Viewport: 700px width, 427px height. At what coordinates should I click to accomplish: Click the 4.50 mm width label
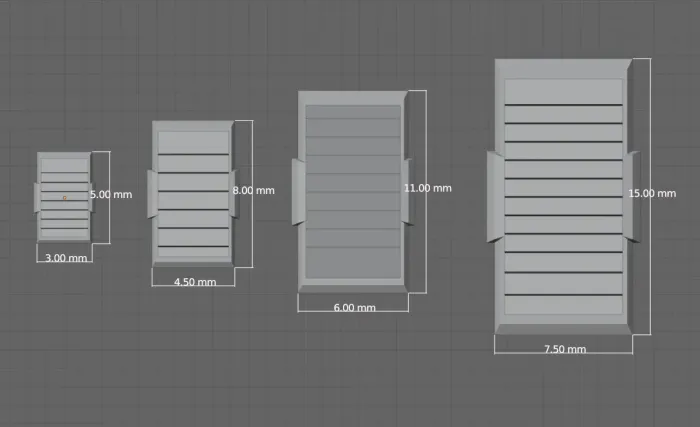coord(195,282)
